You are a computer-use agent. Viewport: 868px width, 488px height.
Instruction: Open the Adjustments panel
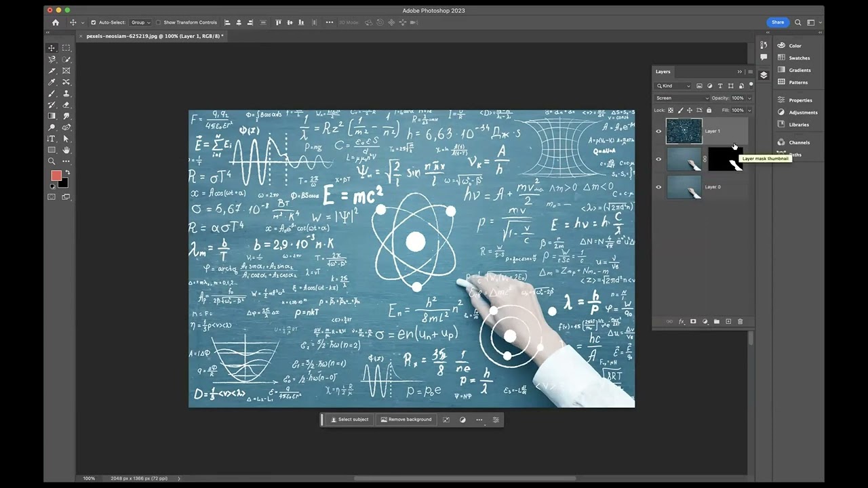tap(797, 113)
